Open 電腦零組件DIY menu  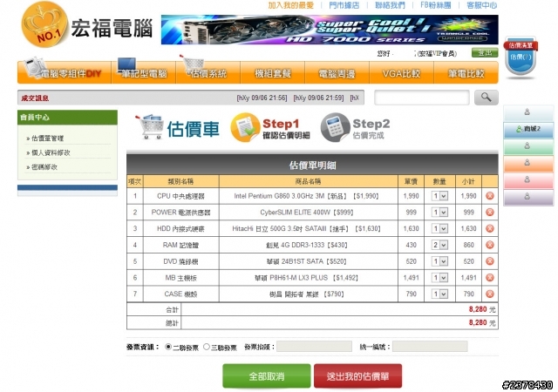(65, 72)
